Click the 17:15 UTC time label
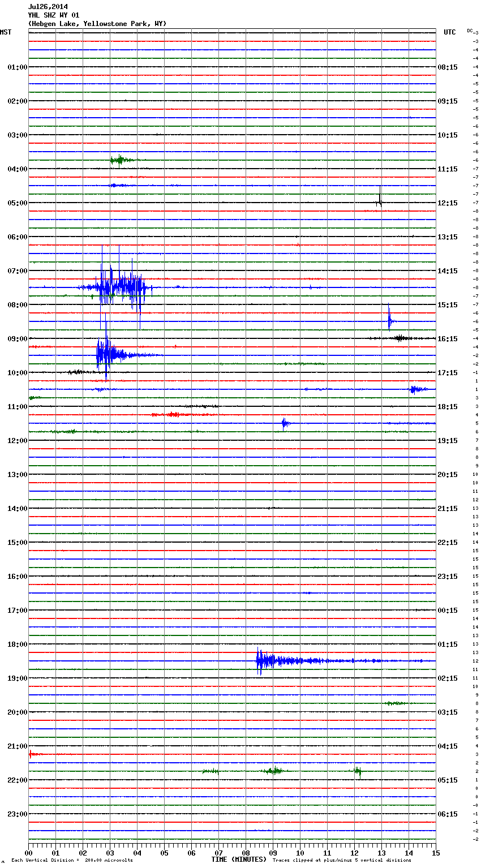 (x=448, y=372)
